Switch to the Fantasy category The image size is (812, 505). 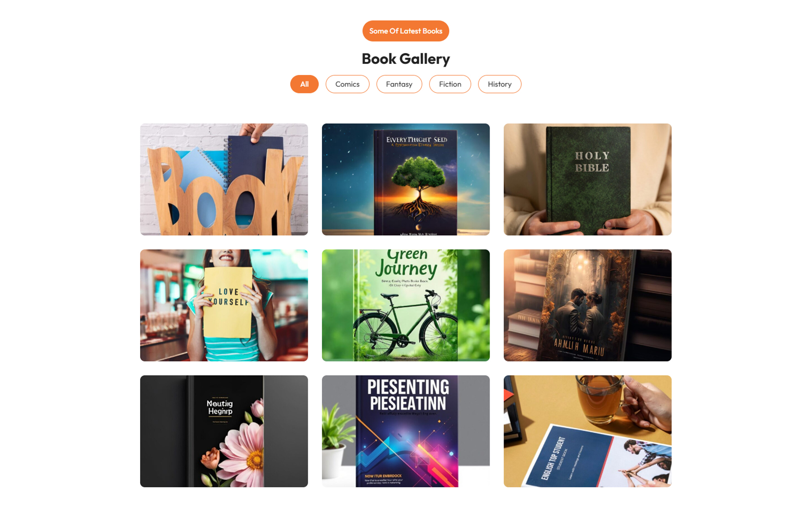[x=399, y=84]
